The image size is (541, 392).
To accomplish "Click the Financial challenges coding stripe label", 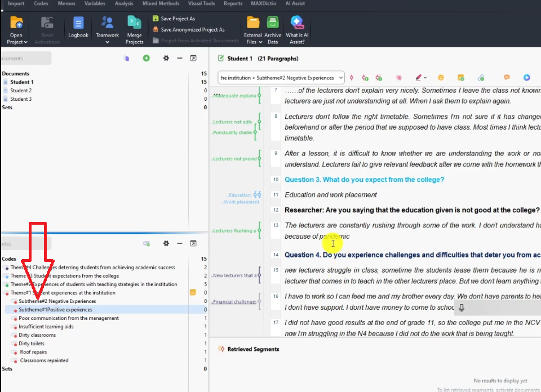I will click(234, 302).
